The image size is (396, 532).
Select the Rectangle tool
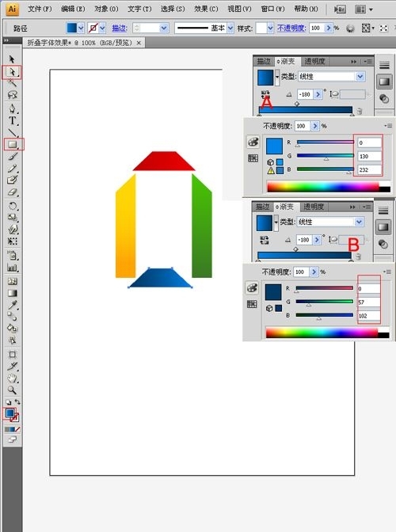tap(12, 144)
